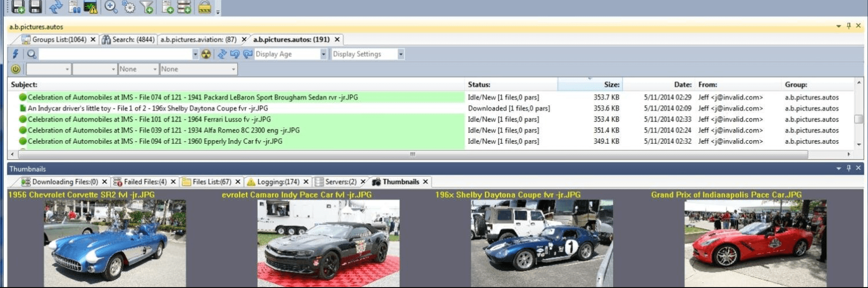
Task: Click the header list horizontal scrollbar
Action: click(x=413, y=154)
